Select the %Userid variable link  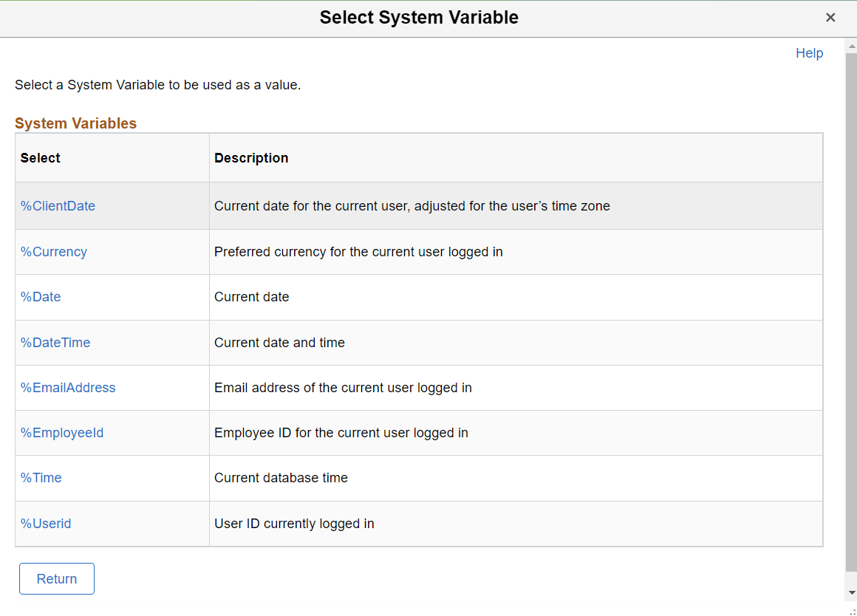[x=46, y=523]
